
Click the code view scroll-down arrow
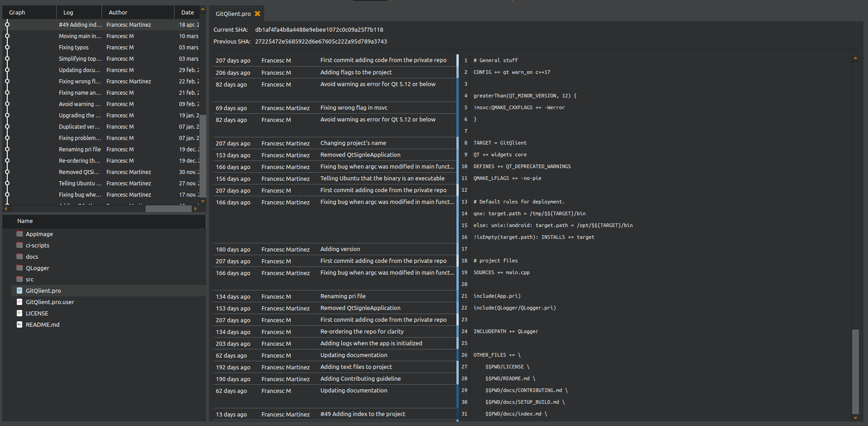tap(855, 418)
